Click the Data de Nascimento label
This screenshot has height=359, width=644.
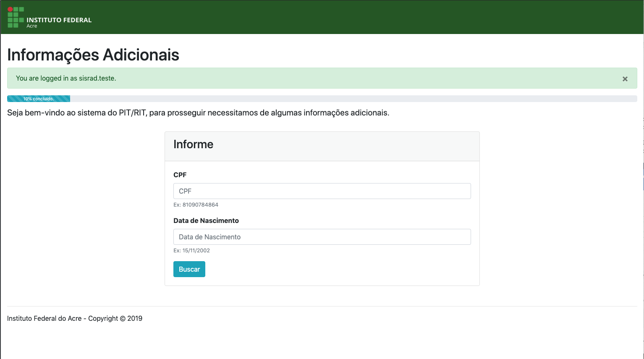tap(206, 220)
